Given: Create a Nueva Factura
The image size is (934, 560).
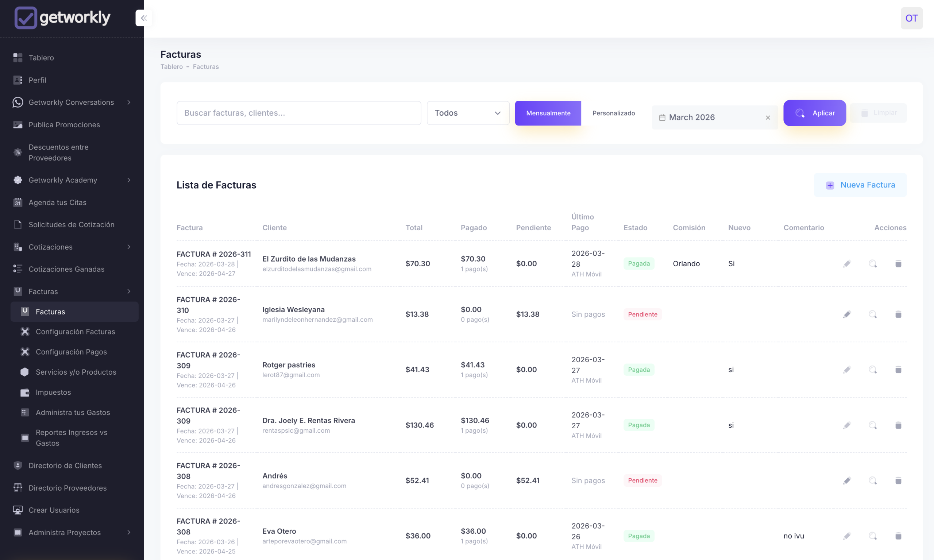Looking at the screenshot, I should pyautogui.click(x=860, y=185).
